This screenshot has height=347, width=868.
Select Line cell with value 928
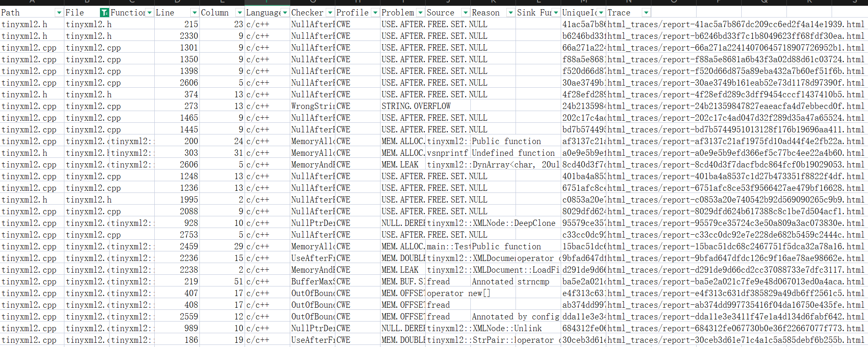[177, 223]
